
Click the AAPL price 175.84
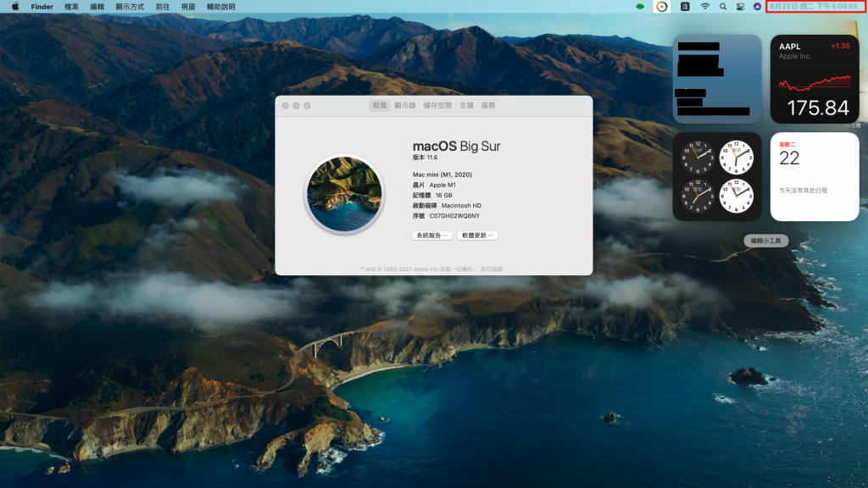click(x=818, y=108)
